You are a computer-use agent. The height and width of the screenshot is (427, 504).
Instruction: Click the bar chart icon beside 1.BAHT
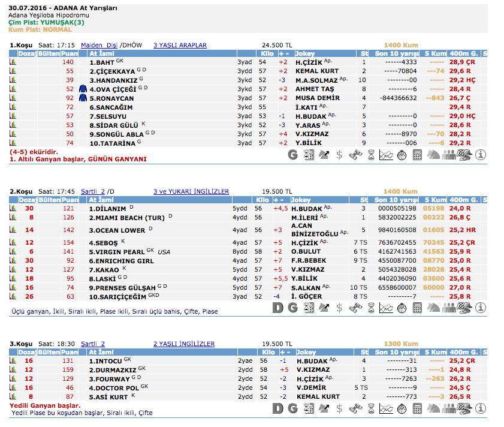pyautogui.click(x=13, y=62)
